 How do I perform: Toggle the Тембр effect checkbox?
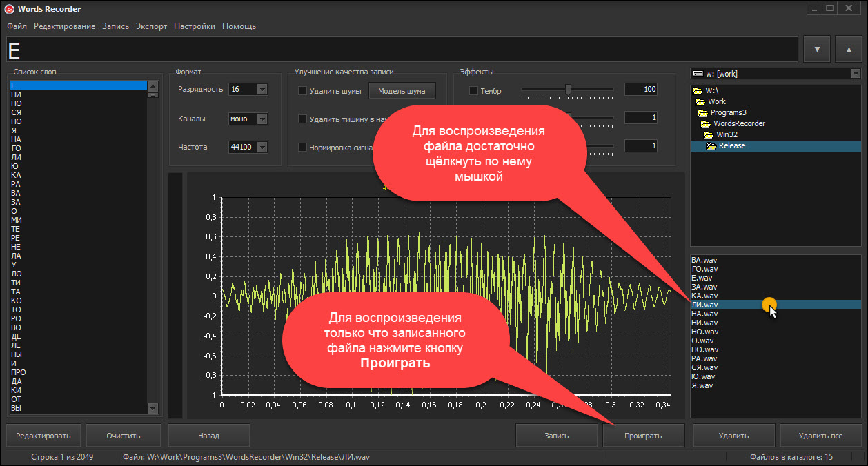pyautogui.click(x=473, y=91)
